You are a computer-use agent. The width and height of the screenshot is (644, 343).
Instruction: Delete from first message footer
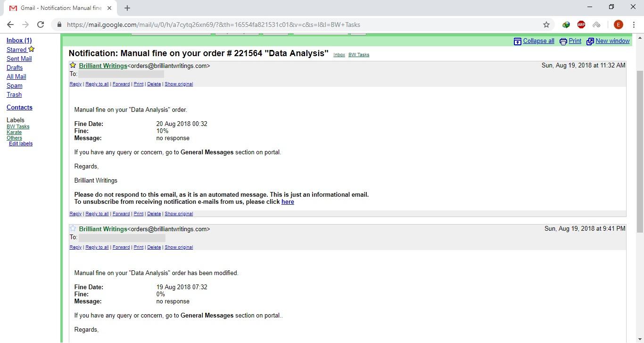[x=154, y=214]
